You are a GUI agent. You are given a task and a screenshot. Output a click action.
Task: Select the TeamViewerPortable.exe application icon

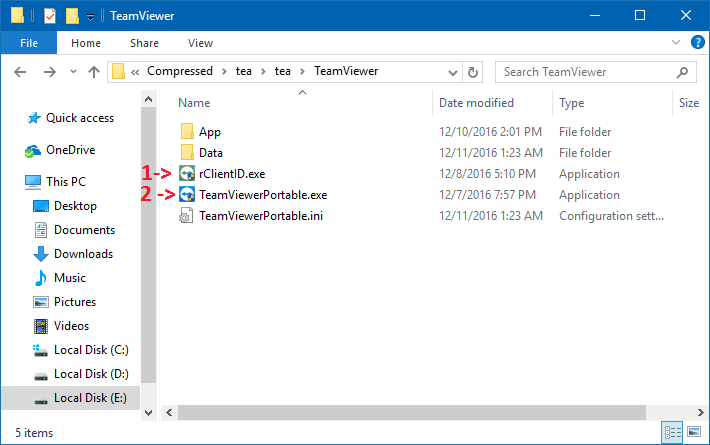pos(187,195)
